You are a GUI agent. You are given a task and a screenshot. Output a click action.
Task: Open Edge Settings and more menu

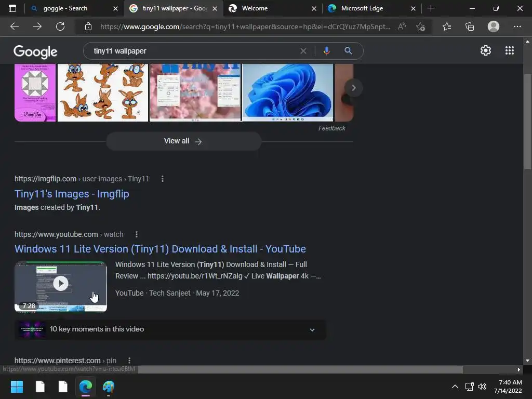pyautogui.click(x=517, y=26)
